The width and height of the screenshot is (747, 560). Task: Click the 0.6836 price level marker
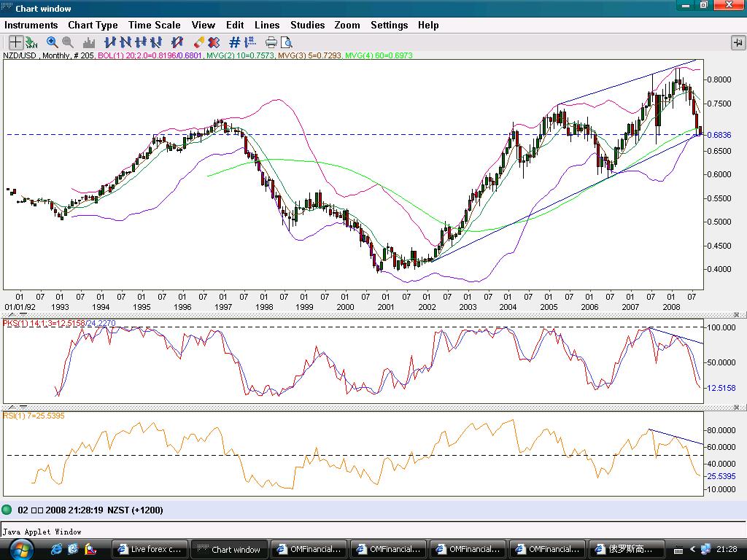pos(719,136)
